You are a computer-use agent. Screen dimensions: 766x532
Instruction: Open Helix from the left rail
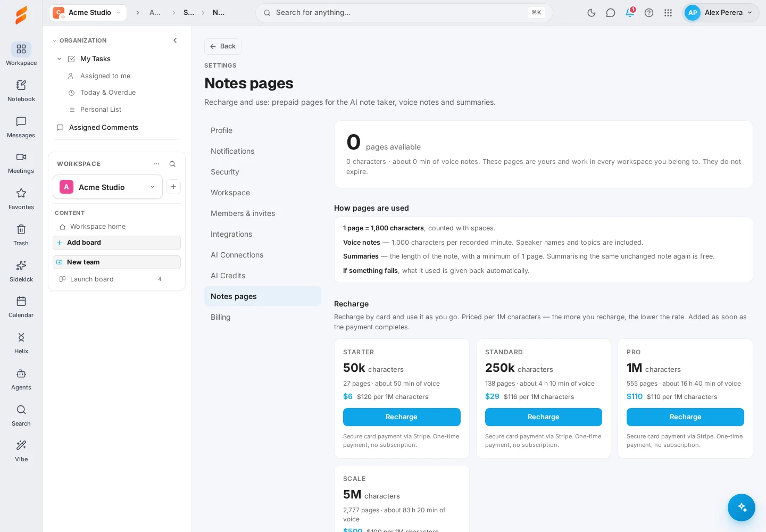(x=21, y=343)
